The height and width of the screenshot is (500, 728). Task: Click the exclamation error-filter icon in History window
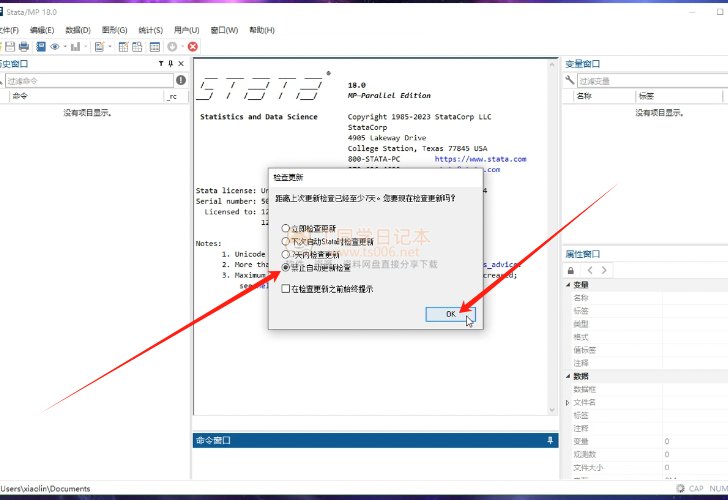point(181,80)
